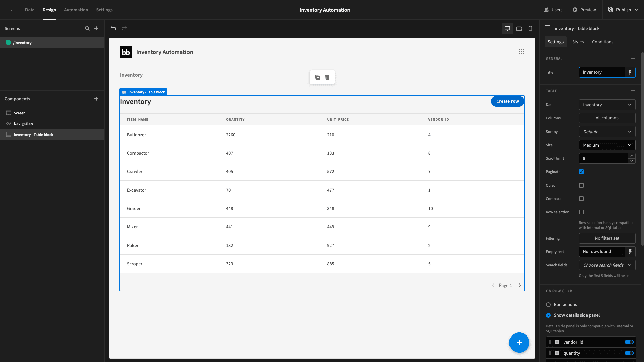Enable the Compact checkbox
The width and height of the screenshot is (644, 362).
click(581, 199)
